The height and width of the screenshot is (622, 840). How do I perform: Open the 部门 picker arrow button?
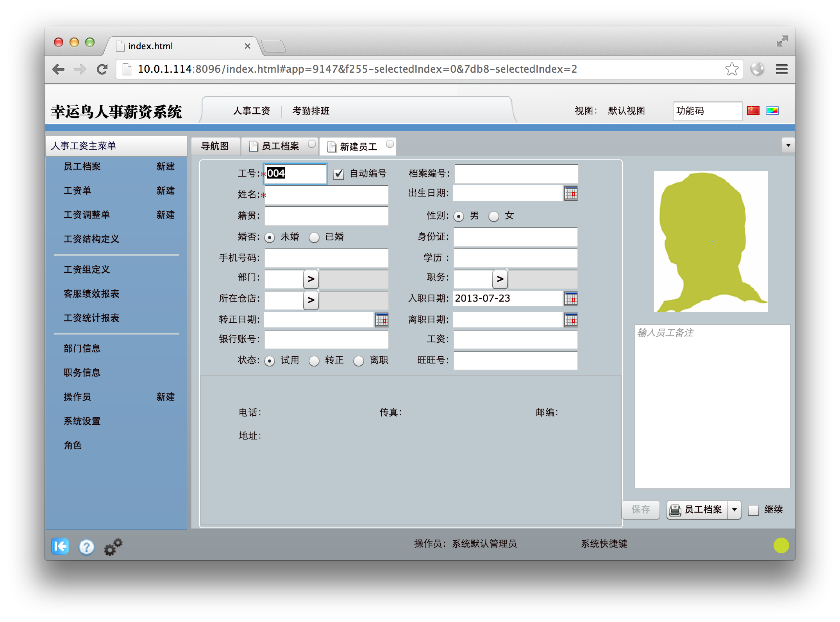pos(311,279)
